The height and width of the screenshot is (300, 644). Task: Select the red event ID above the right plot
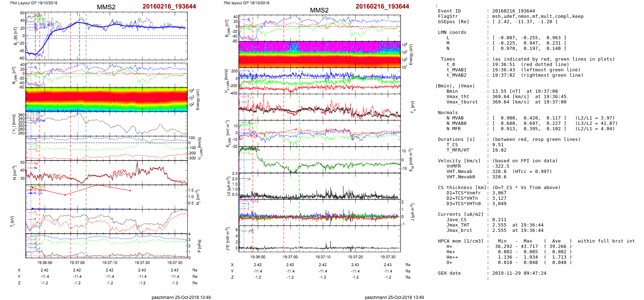[382, 6]
